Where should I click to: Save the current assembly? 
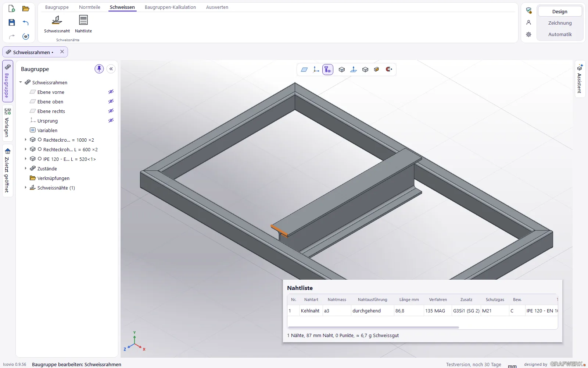(x=12, y=22)
